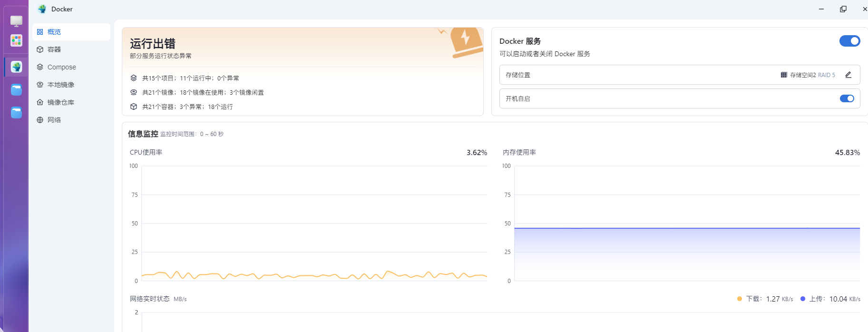Click the 上传 blue legend dot
This screenshot has width=868, height=332.
[803, 299]
